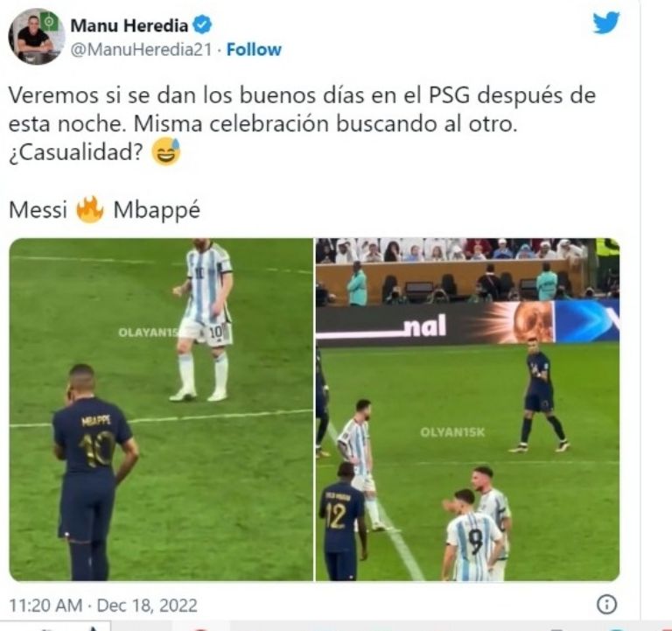This screenshot has width=672, height=631.
Task: Open Manu Heredia's profile avatar
Action: (36, 37)
